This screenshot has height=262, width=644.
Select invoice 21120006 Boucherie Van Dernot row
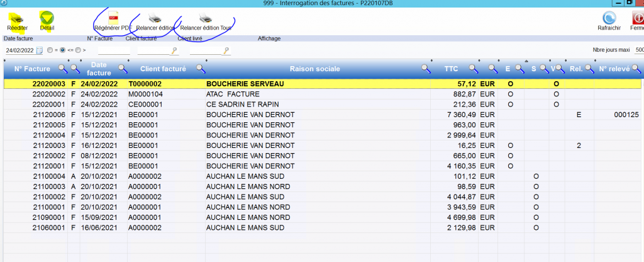tap(252, 115)
